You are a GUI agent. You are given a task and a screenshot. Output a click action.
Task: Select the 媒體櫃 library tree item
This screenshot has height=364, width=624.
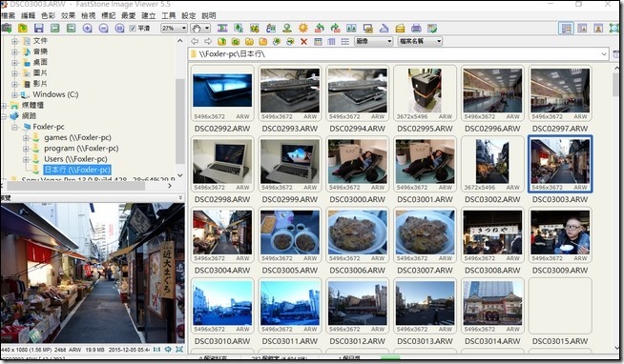[32, 106]
